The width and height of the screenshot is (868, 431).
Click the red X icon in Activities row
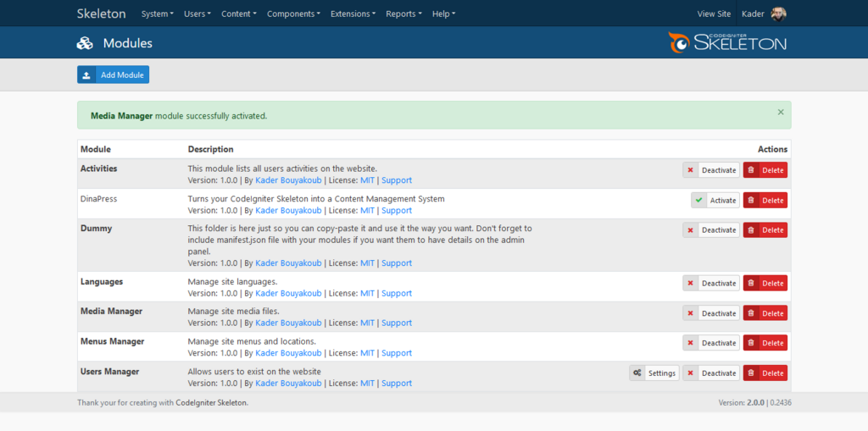pos(690,170)
